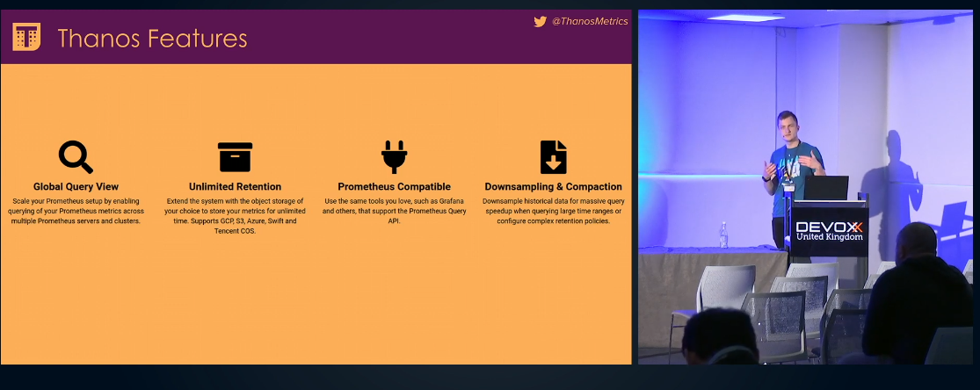Click the water bottle on the table
The height and width of the screenshot is (390, 980).
pyautogui.click(x=723, y=235)
